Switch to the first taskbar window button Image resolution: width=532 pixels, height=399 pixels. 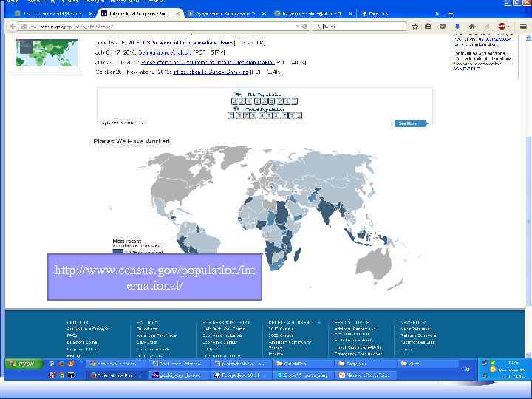pyautogui.click(x=116, y=364)
